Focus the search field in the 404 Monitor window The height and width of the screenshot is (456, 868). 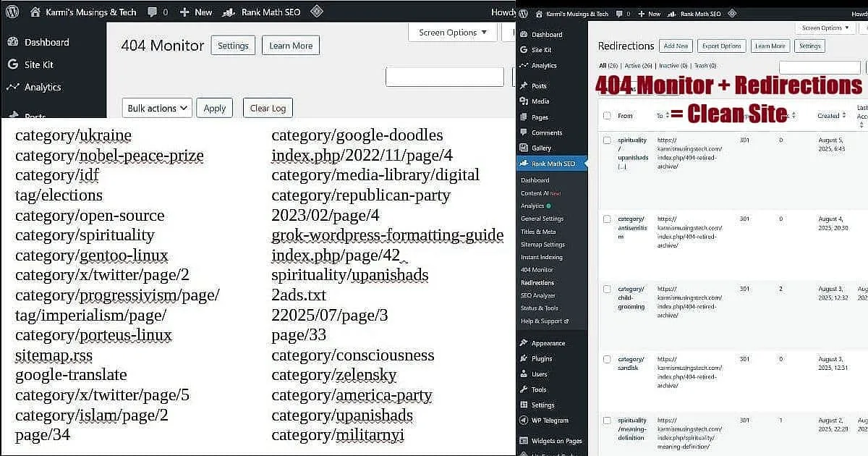click(445, 76)
